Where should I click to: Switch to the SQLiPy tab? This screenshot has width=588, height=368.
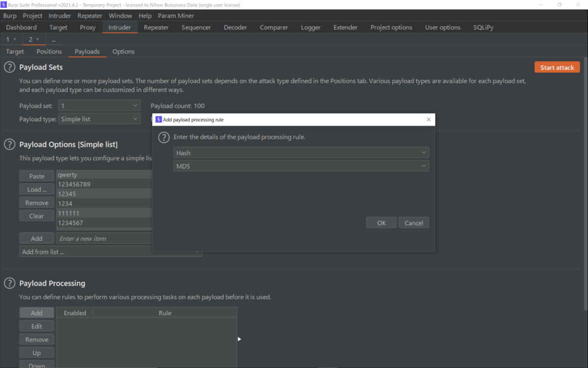pyautogui.click(x=483, y=27)
